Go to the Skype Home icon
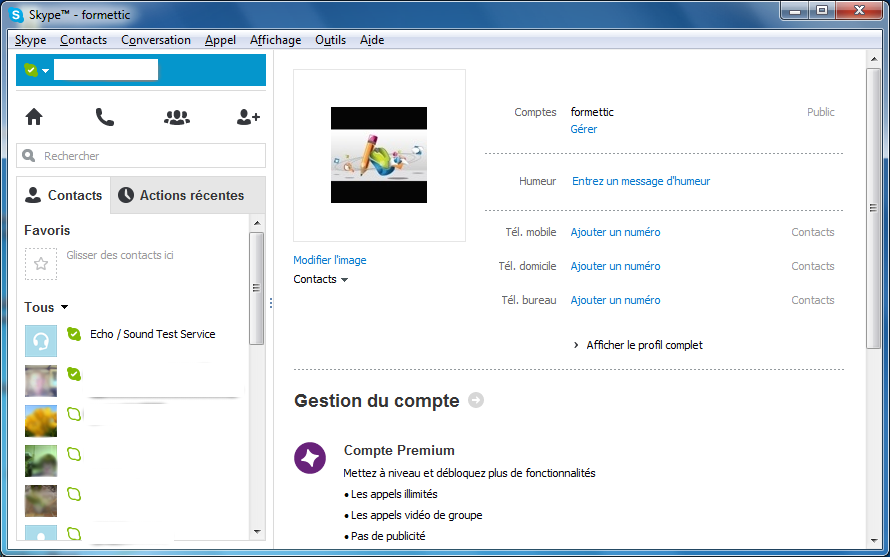 click(x=34, y=116)
